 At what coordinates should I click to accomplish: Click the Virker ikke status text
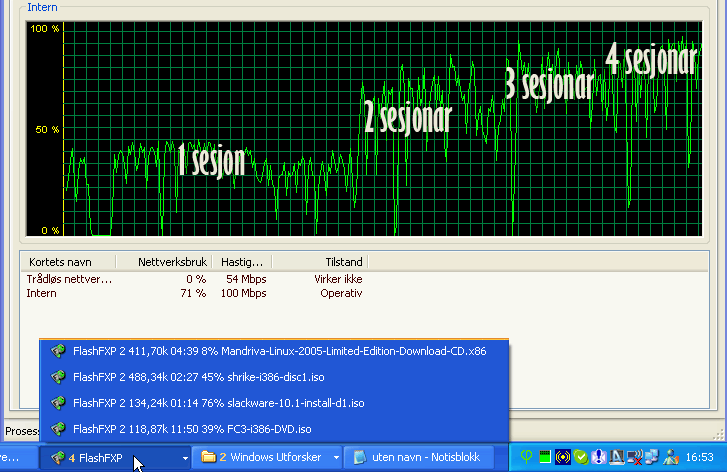click(338, 279)
